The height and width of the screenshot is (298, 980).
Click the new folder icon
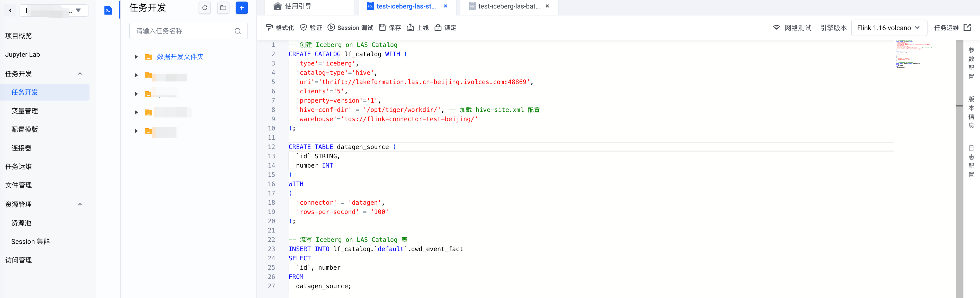tap(223, 8)
